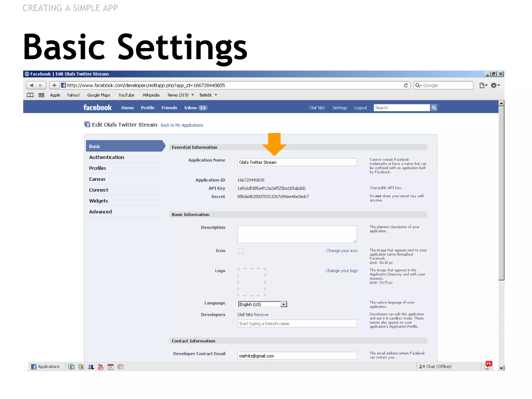The height and width of the screenshot is (399, 532).
Task: Reload the page using the refresh icon
Action: (406, 85)
